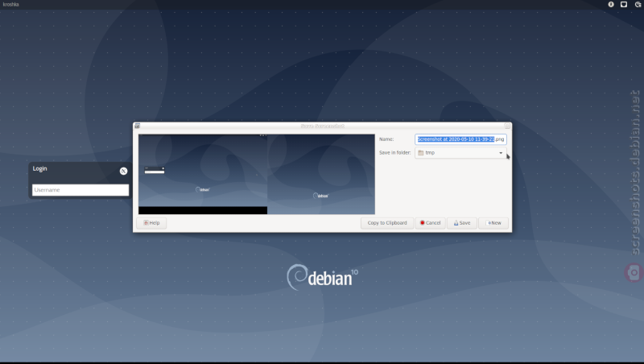644x364 pixels.
Task: Click the New screenshot button
Action: pyautogui.click(x=493, y=223)
